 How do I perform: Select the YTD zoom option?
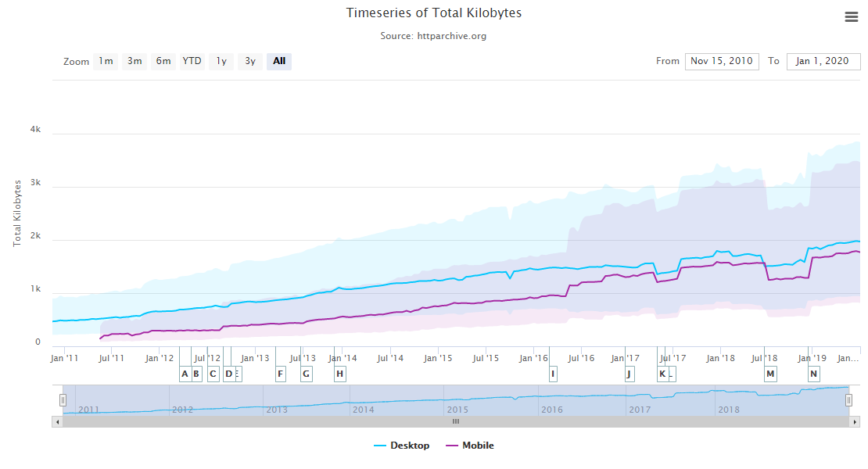pyautogui.click(x=192, y=61)
